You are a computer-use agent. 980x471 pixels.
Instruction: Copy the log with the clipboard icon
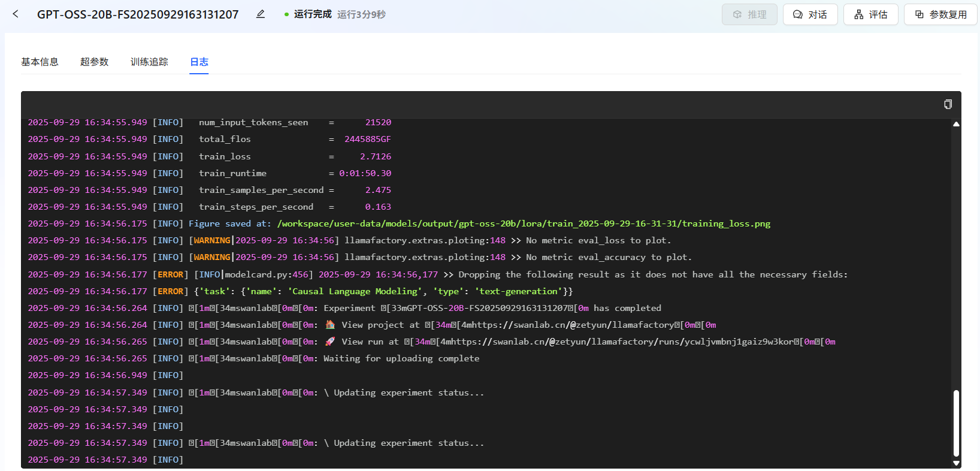click(948, 104)
